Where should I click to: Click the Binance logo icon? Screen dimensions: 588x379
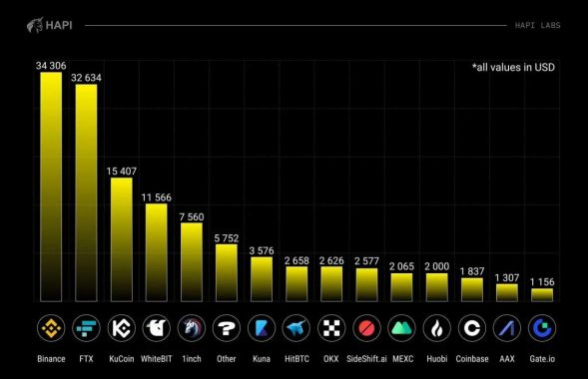pyautogui.click(x=51, y=328)
